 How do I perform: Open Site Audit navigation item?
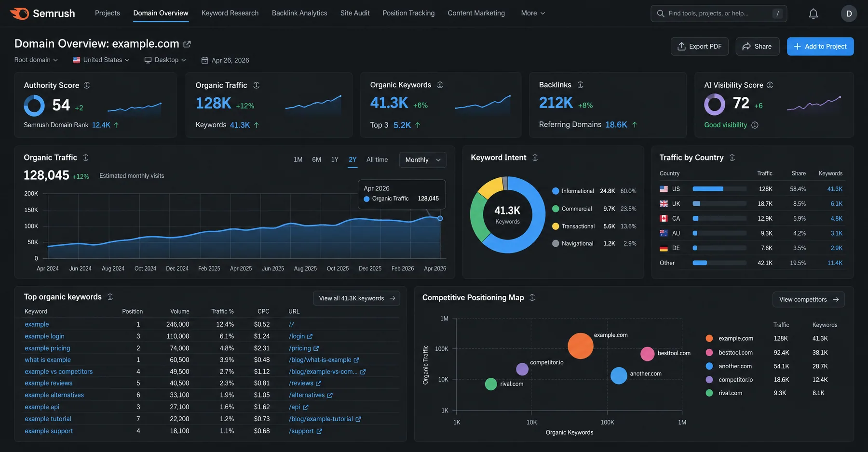(355, 13)
